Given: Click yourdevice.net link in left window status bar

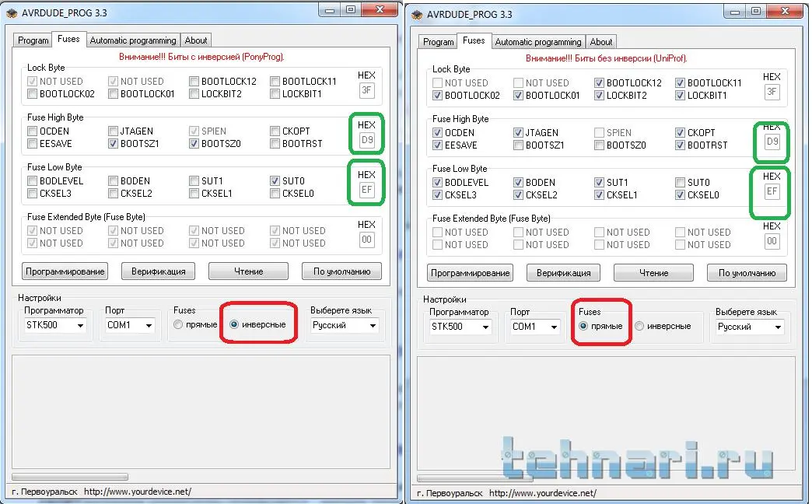Looking at the screenshot, I should pos(138,492).
